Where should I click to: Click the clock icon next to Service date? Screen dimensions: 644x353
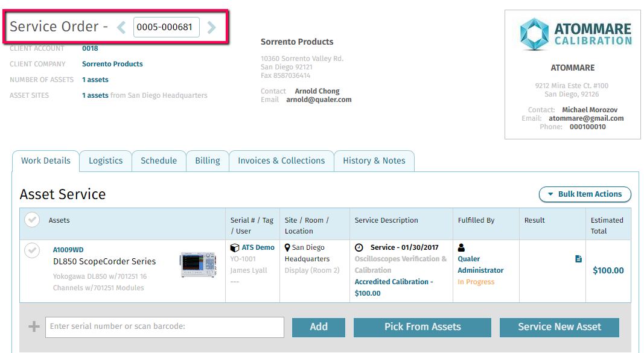(359, 247)
